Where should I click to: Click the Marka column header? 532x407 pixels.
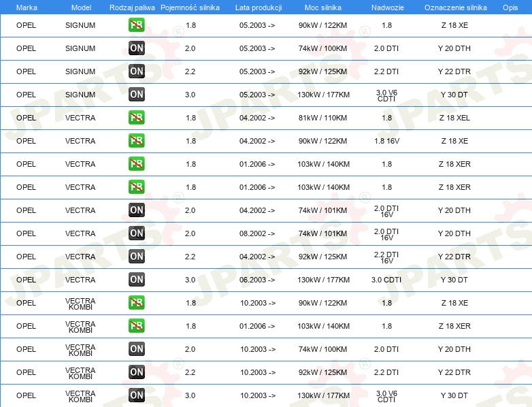(27, 7)
